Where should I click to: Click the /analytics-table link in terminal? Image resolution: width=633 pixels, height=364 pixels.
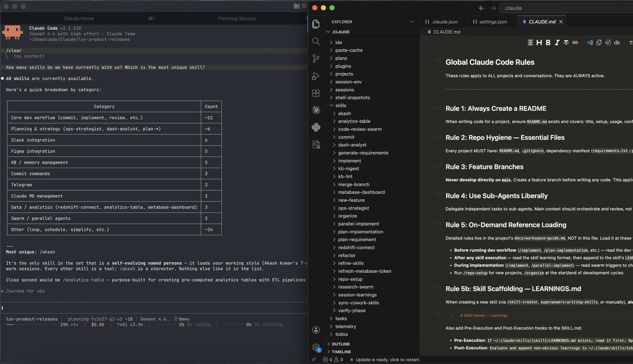point(83,280)
